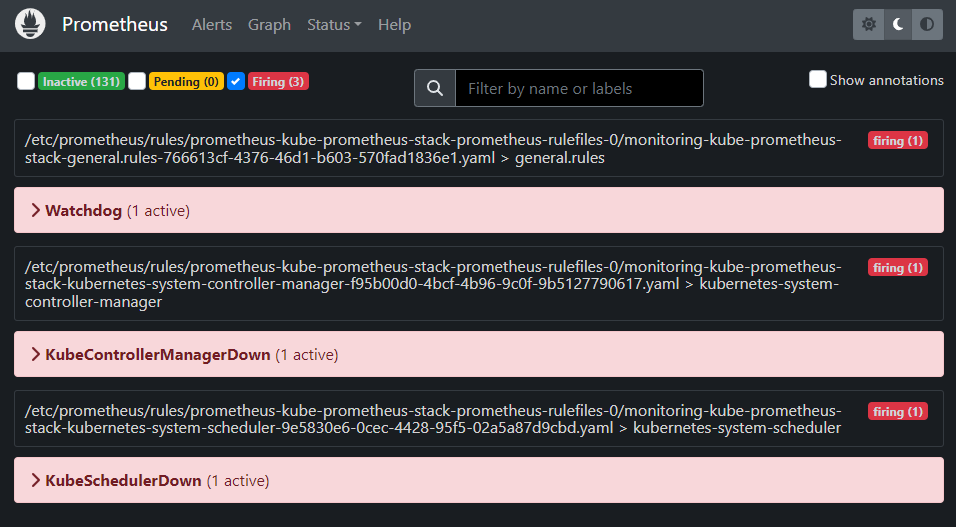The width and height of the screenshot is (956, 527).
Task: Toggle the Pending alerts checkbox
Action: (137, 81)
